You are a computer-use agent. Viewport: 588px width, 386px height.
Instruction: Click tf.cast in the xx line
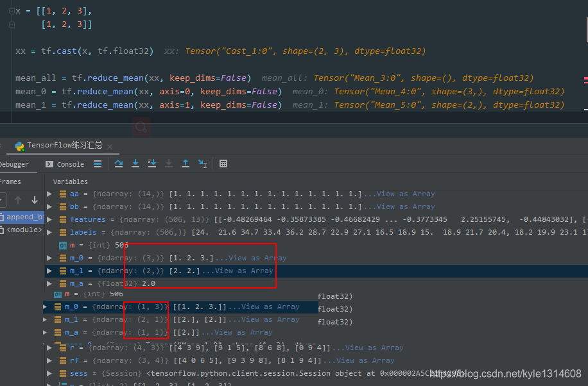pos(59,51)
